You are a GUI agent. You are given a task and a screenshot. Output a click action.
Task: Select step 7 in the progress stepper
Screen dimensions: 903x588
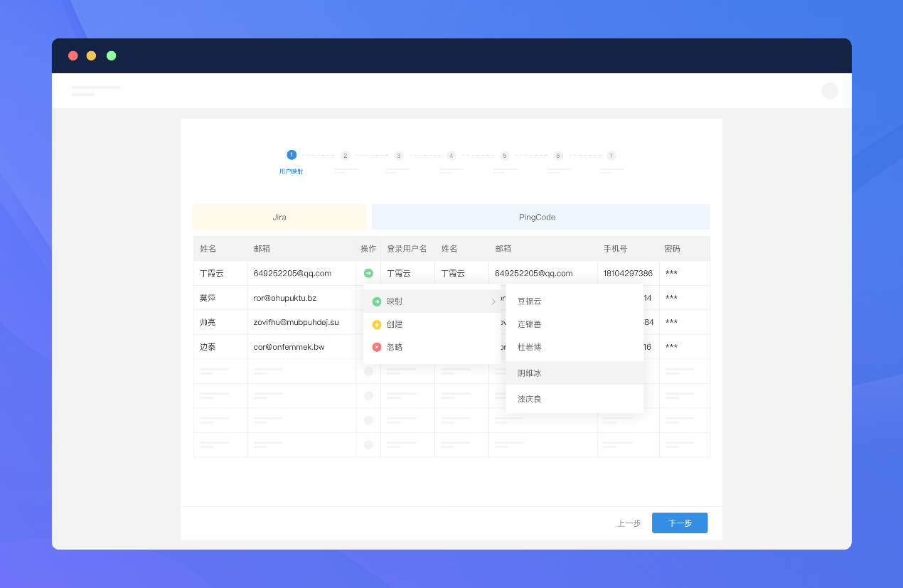[610, 155]
